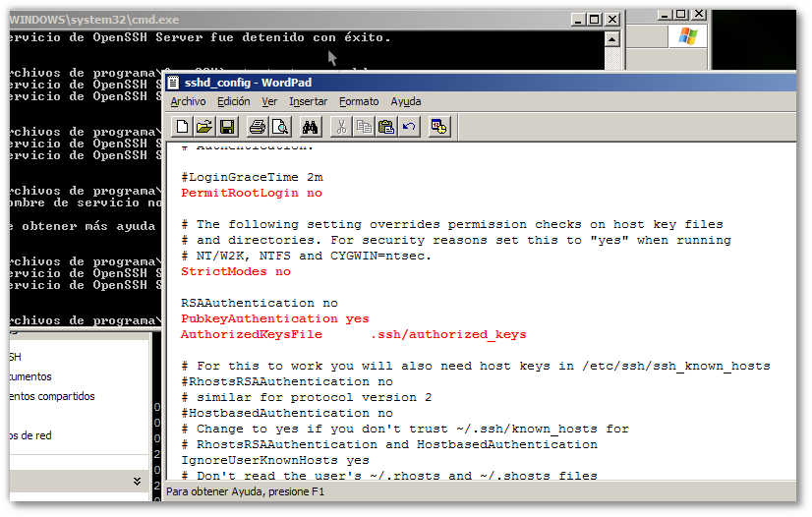Click the '#HostbasedAuthentication no' line
Viewport: 812px width, 517px height.
tap(287, 413)
